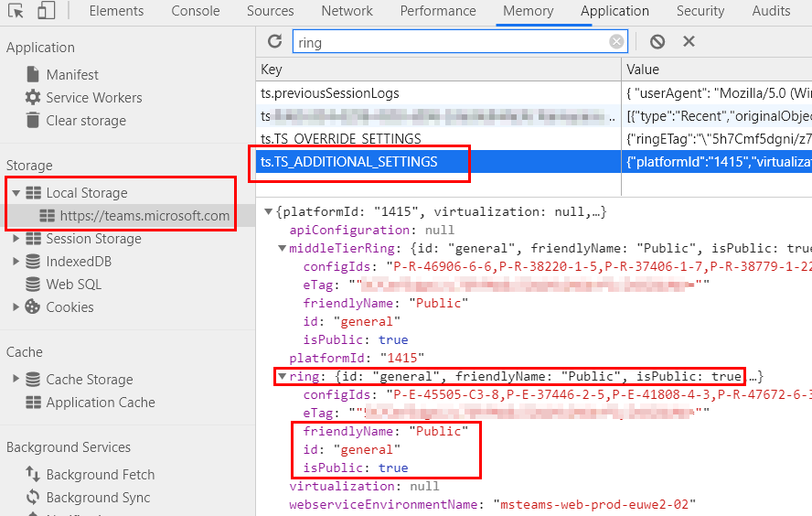Switch to the Network tab
The image size is (812, 516).
[347, 11]
